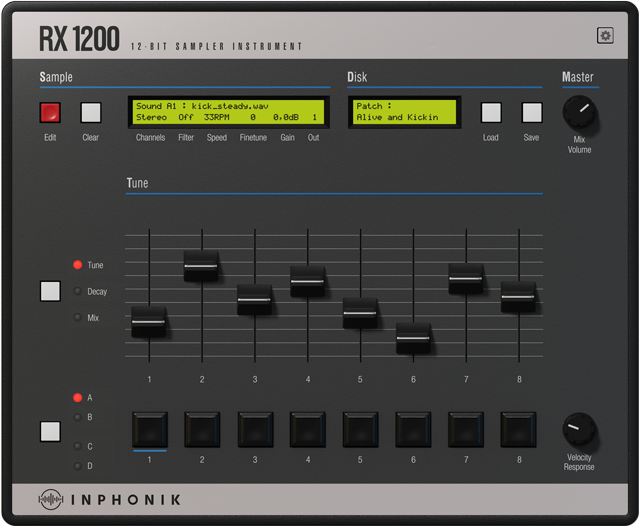Click the 33RPM speed value

point(216,117)
